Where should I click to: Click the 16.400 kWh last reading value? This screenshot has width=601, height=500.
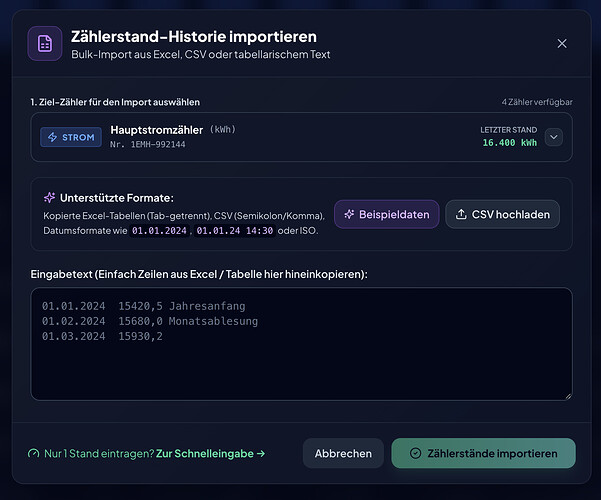tap(509, 143)
